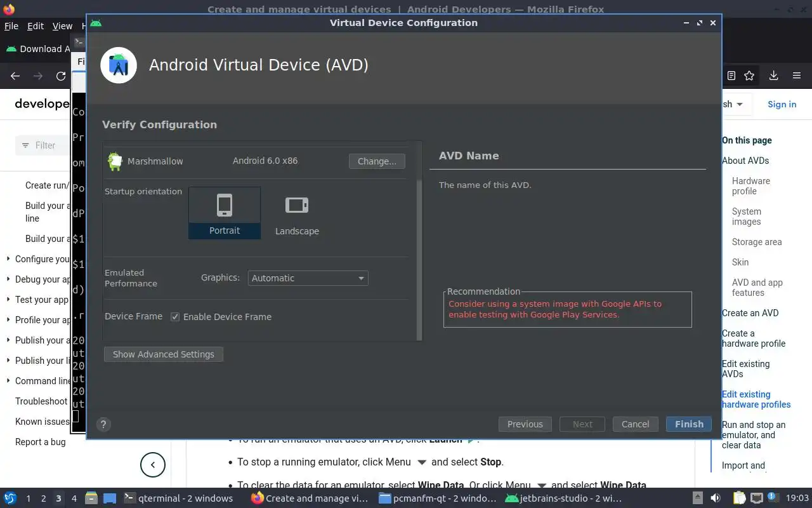Screen dimensions: 812x508
Task: Go back in the Firefox browser
Action: coord(15,76)
